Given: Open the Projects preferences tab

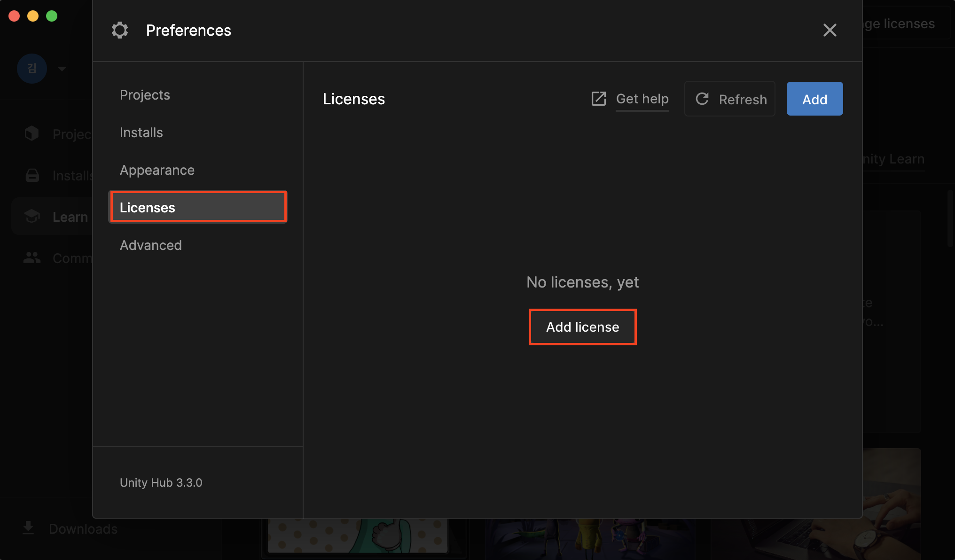Looking at the screenshot, I should (x=145, y=95).
